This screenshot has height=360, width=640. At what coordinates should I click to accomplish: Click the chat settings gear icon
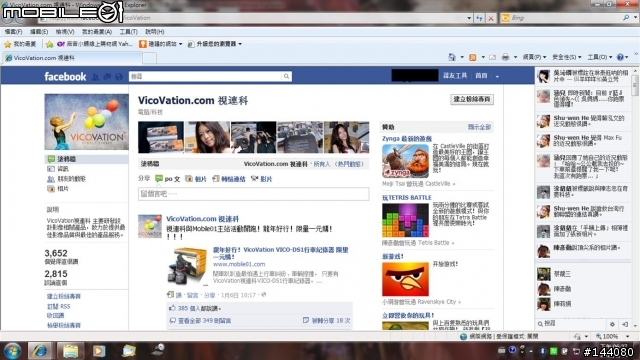(612, 324)
